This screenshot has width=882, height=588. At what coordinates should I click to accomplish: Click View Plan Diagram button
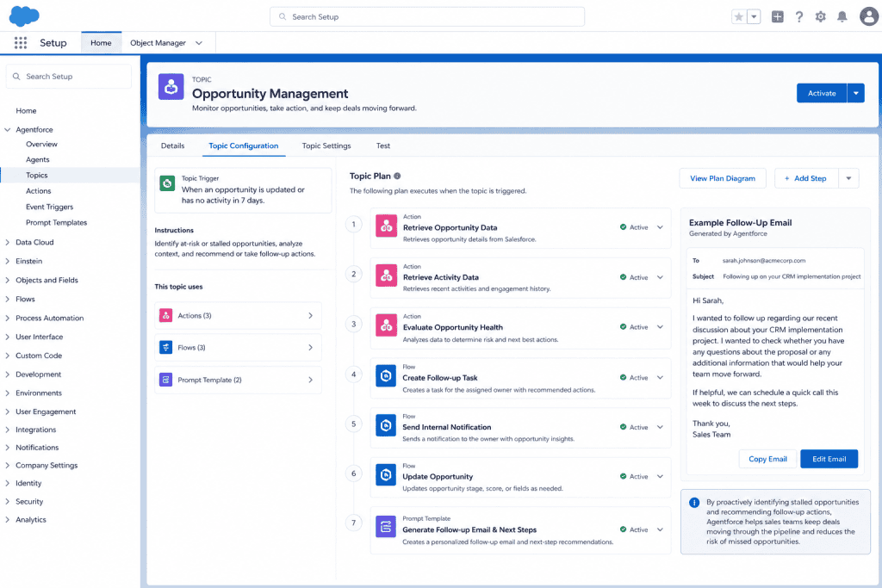(x=723, y=178)
